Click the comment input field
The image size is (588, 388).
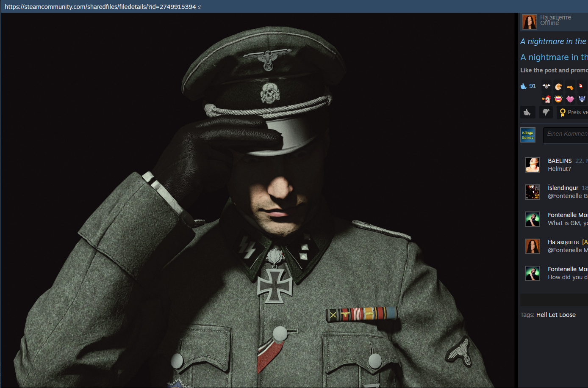coord(566,134)
